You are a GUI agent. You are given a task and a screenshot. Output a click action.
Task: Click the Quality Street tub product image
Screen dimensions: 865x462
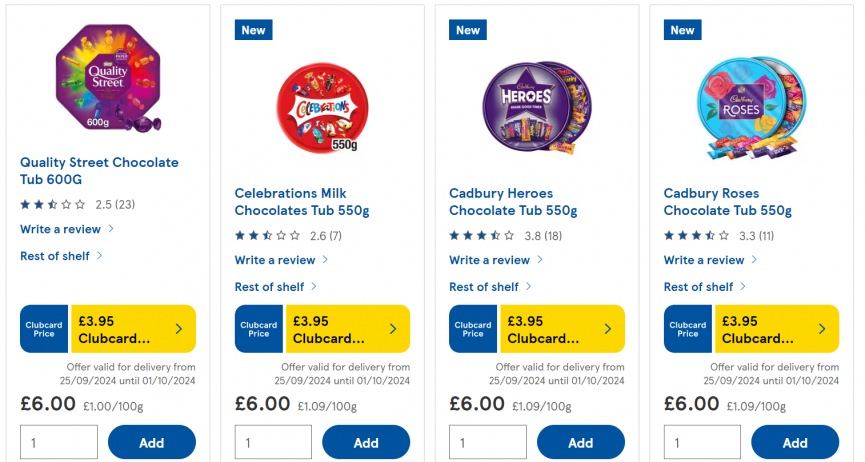pos(108,78)
